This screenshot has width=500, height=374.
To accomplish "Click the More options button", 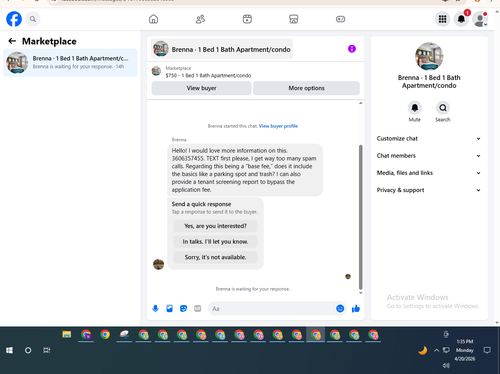I will [x=306, y=88].
